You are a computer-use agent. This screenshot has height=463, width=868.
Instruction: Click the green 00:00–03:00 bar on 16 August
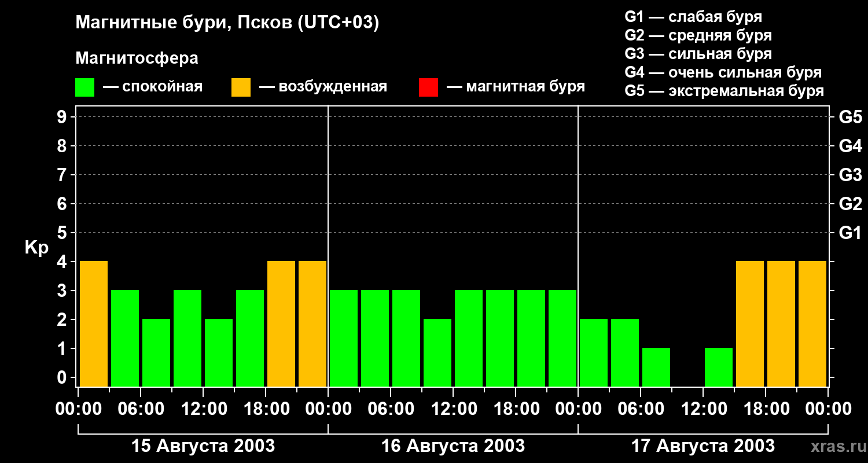[x=344, y=338]
